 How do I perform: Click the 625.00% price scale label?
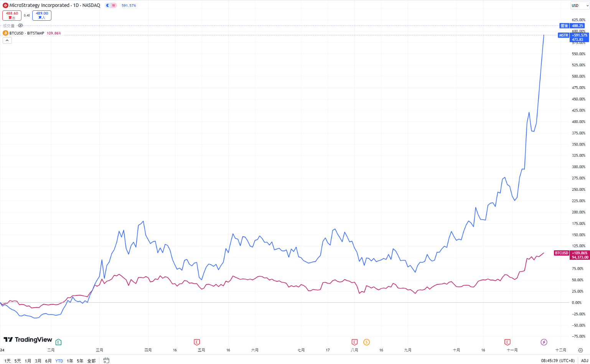coord(578,20)
